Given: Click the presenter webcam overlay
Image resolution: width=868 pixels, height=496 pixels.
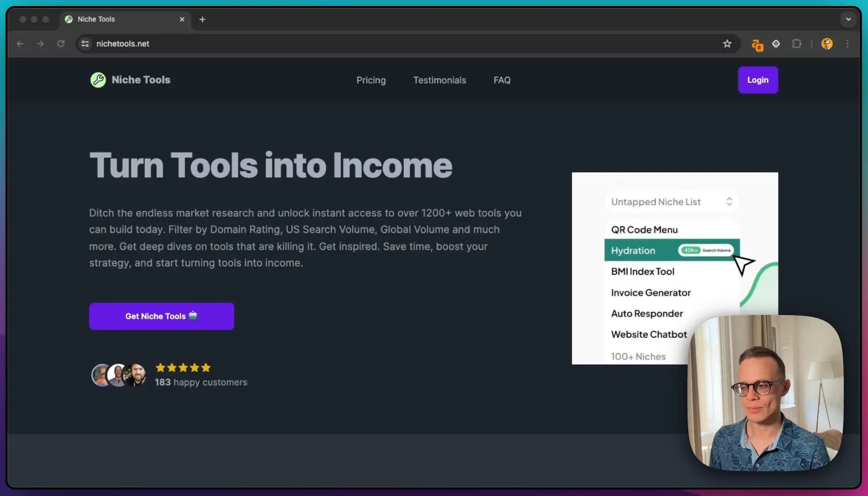Looking at the screenshot, I should tap(765, 393).
